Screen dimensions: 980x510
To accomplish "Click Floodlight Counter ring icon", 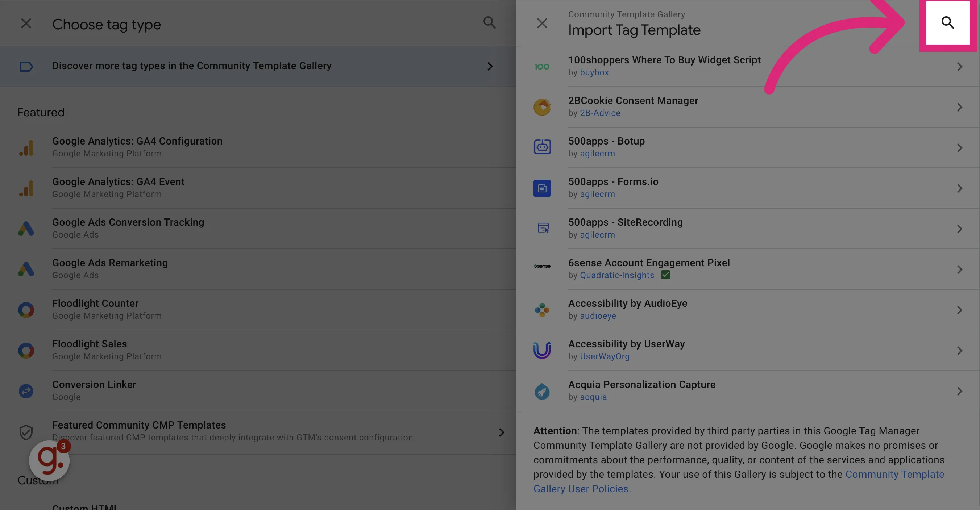I will 26,310.
